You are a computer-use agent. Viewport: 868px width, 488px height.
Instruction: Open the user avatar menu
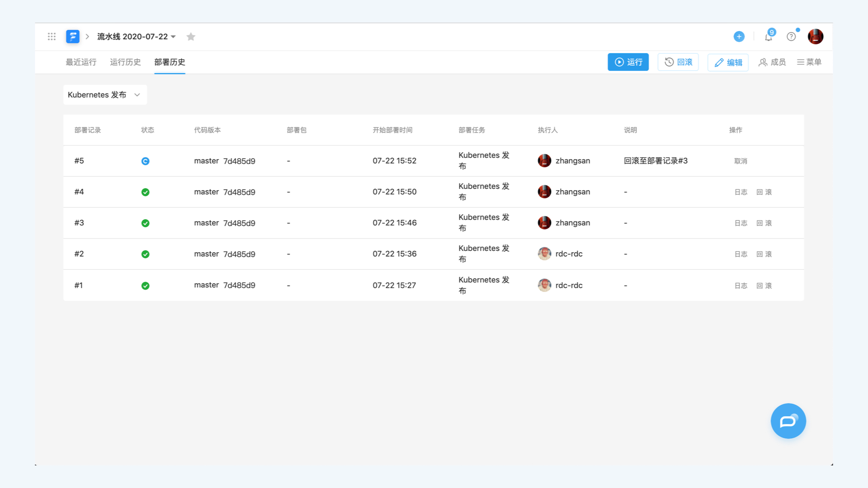(816, 37)
